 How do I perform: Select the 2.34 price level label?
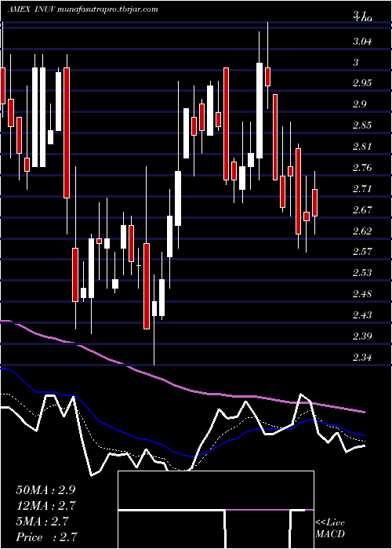pos(362,358)
